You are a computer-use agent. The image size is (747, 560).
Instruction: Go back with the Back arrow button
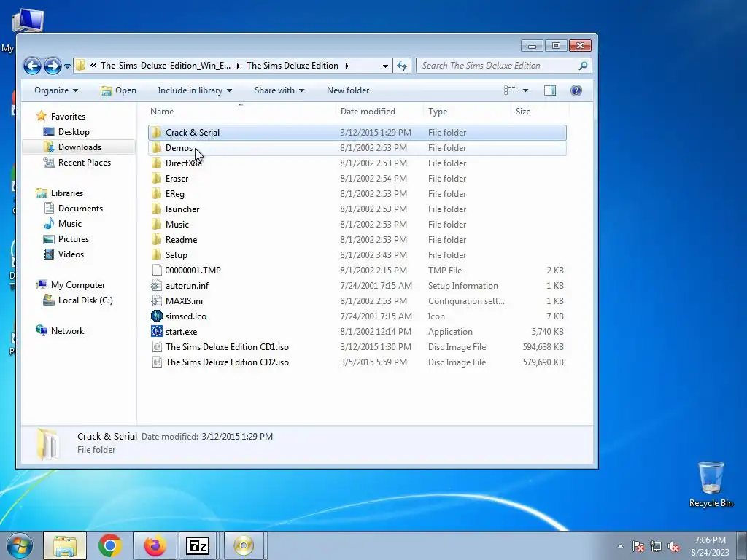pos(32,66)
